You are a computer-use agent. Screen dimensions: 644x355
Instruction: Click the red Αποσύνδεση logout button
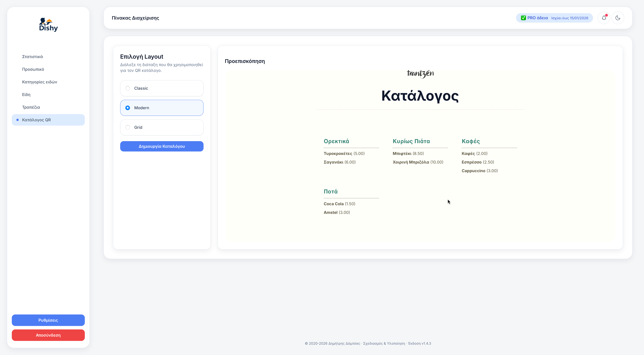pos(48,335)
